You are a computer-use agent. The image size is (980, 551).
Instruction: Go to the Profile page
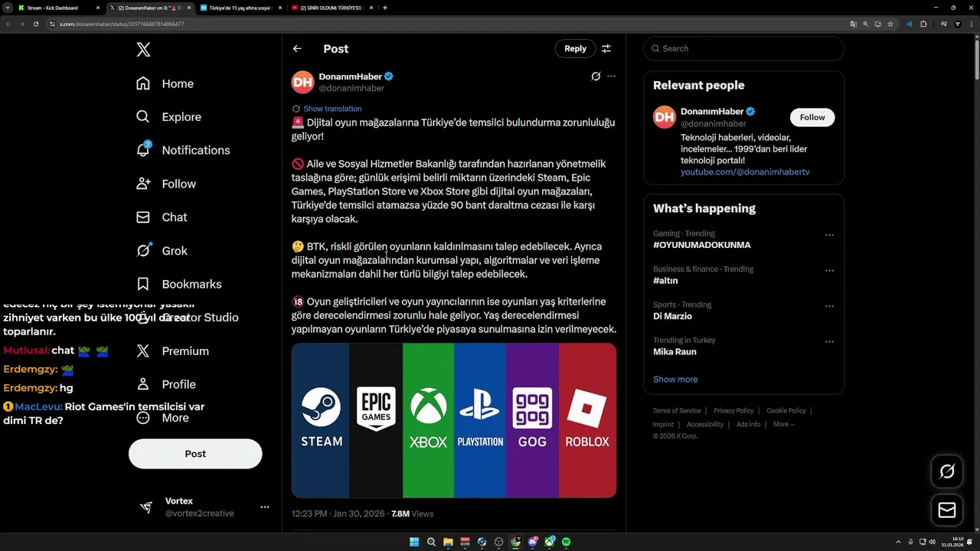coord(166,384)
